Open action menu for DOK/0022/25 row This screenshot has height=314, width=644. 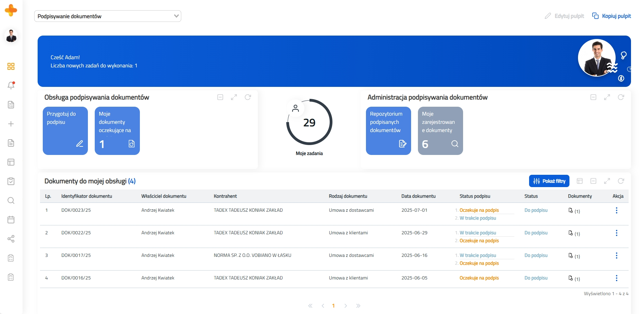click(x=616, y=233)
